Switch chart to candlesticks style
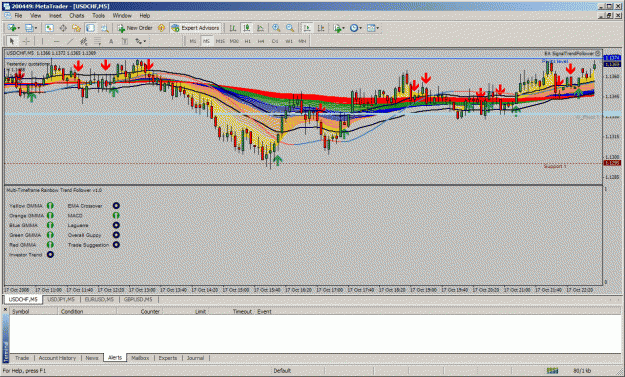 pyautogui.click(x=247, y=28)
